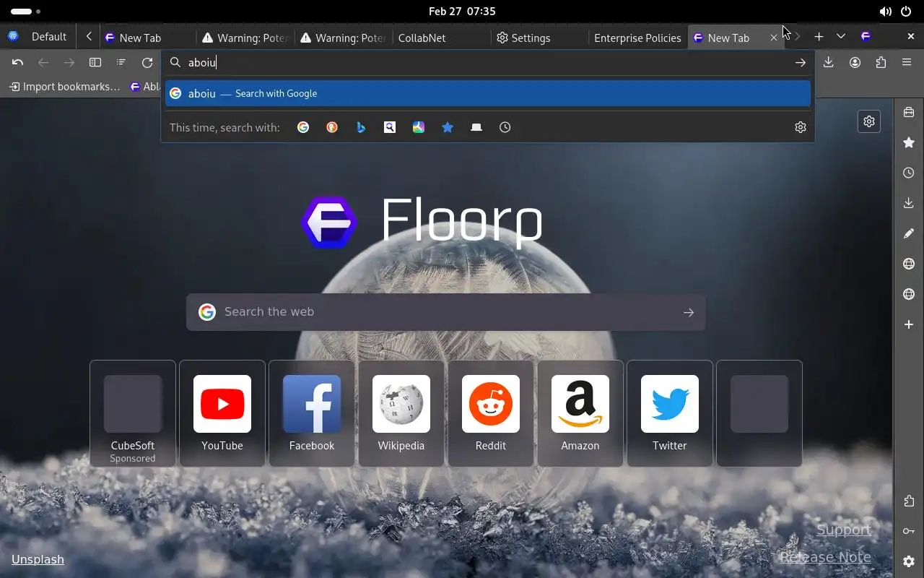924x578 pixels.
Task: Open the Amazon shortcut tile
Action: 580,413
